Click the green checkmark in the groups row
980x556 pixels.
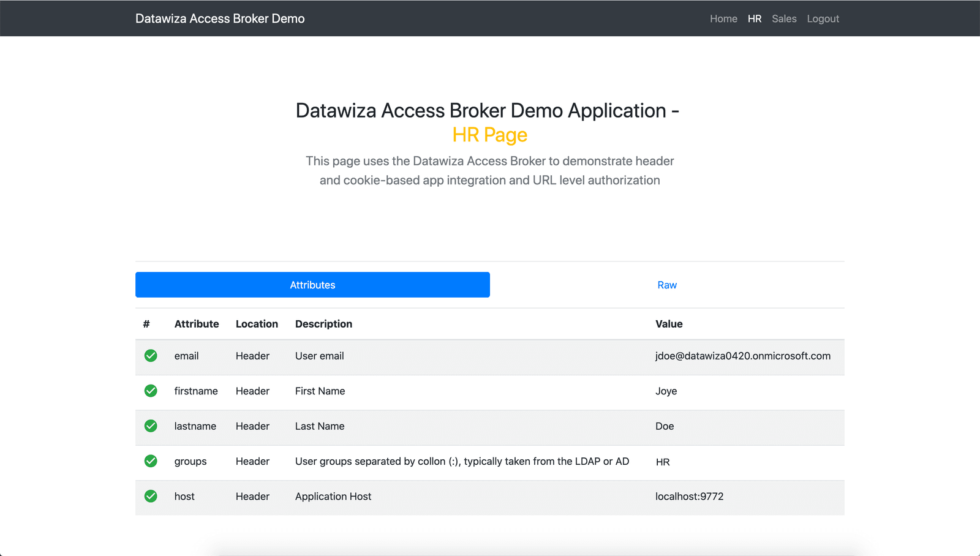[x=151, y=461]
